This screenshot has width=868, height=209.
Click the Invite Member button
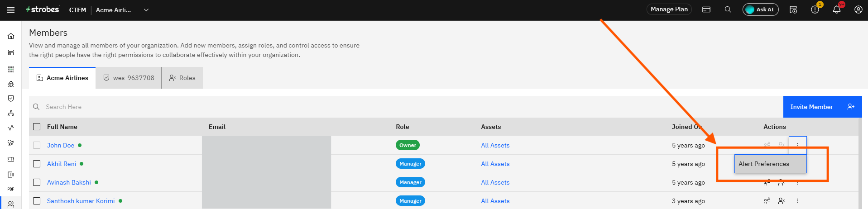[x=822, y=107]
